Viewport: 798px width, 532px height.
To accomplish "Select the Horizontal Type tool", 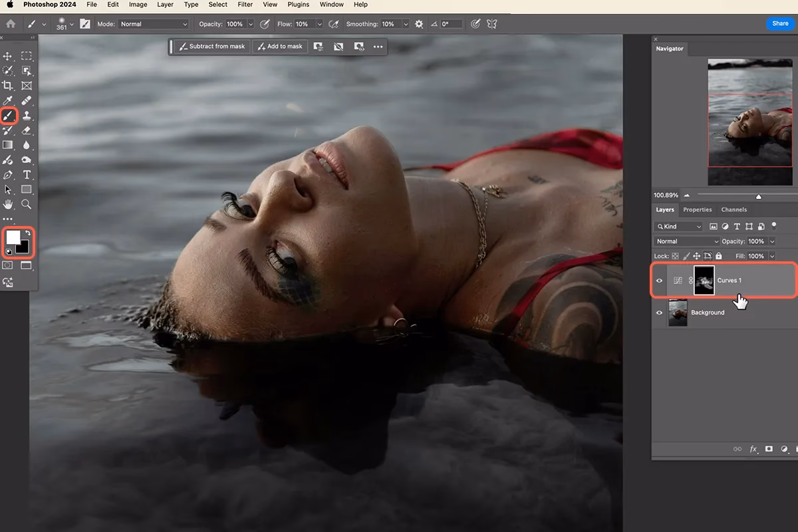I will click(x=27, y=175).
